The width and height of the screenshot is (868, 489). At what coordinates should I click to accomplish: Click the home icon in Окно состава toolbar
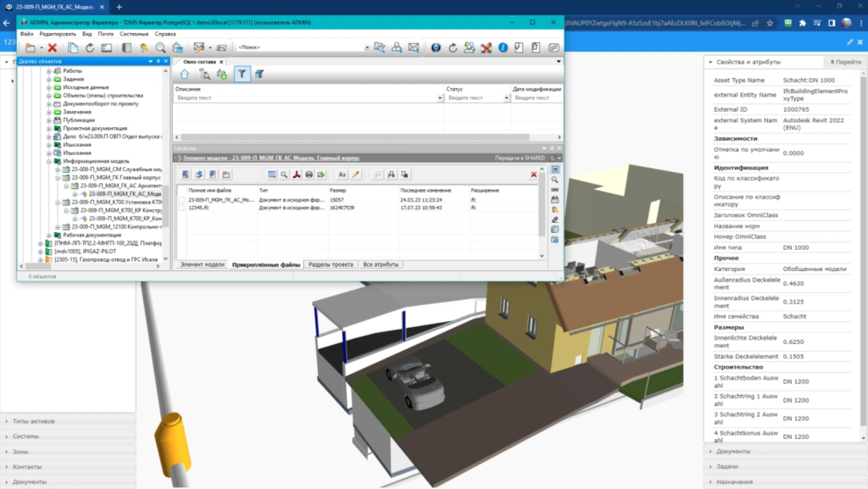pyautogui.click(x=184, y=75)
